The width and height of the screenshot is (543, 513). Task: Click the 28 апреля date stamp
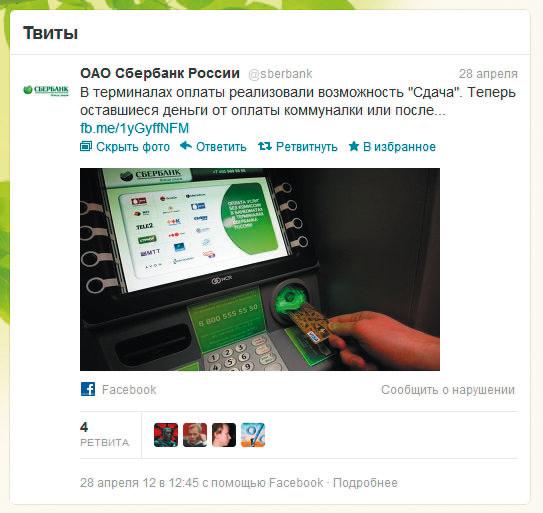[x=488, y=74]
